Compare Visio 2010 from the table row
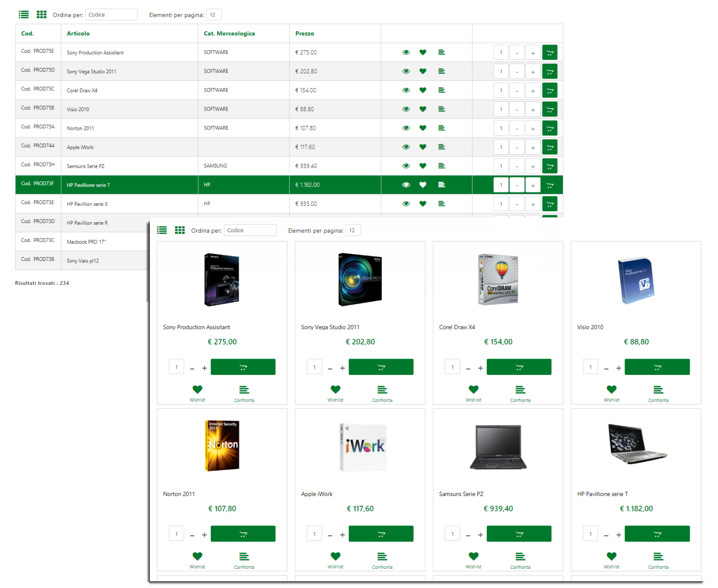 pos(441,109)
